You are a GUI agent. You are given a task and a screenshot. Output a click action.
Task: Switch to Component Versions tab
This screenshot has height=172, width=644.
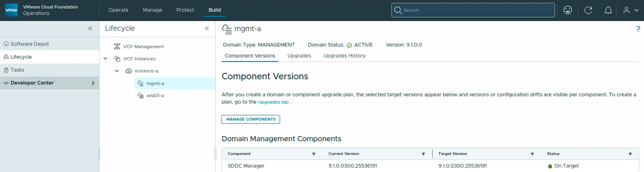[250, 56]
